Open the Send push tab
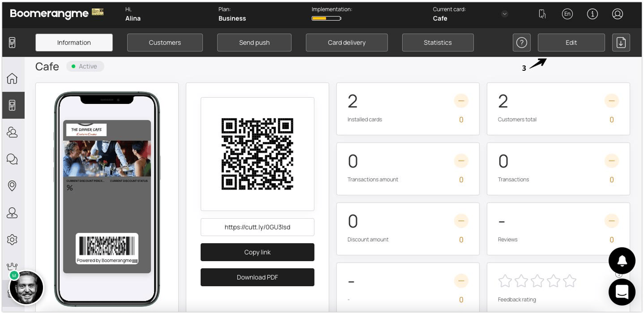644x314 pixels. point(254,42)
